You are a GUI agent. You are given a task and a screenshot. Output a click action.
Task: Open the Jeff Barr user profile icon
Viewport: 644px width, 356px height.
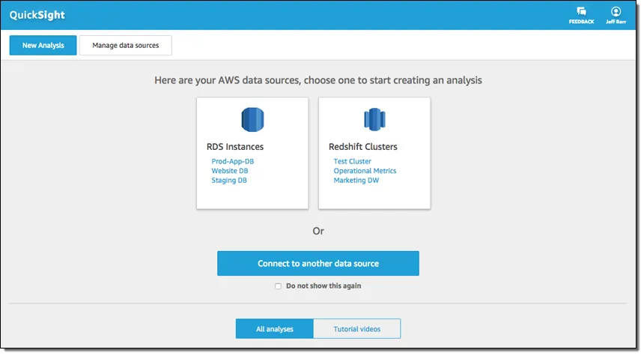point(616,11)
